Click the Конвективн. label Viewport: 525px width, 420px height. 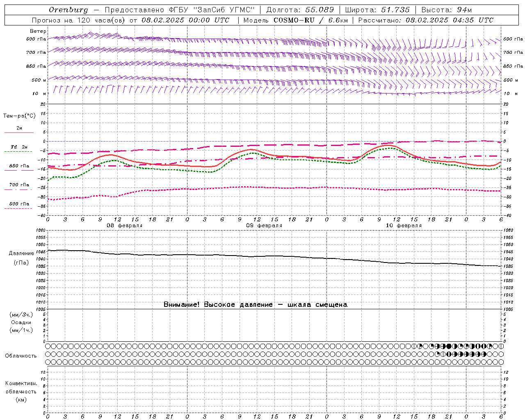21,383
